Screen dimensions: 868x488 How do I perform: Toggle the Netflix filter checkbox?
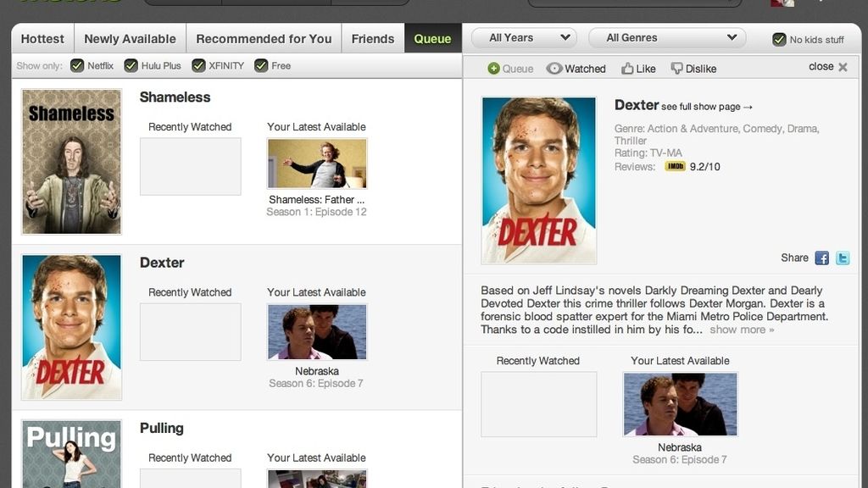click(x=77, y=66)
